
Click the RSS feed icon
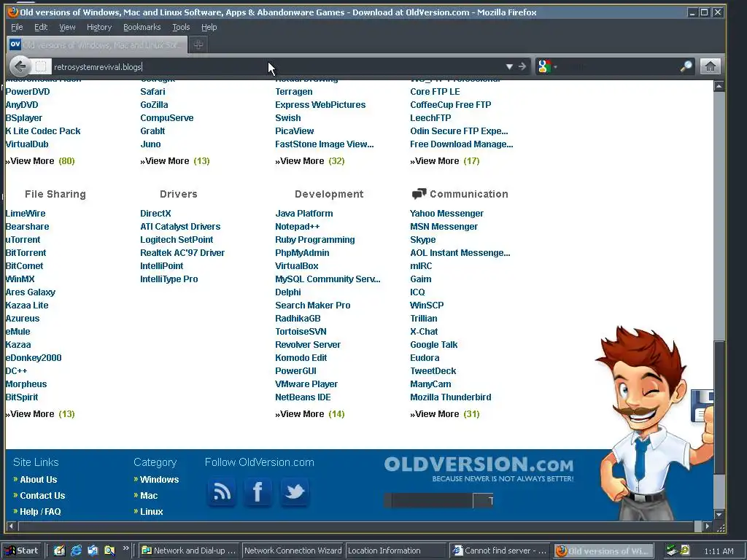[x=222, y=491]
